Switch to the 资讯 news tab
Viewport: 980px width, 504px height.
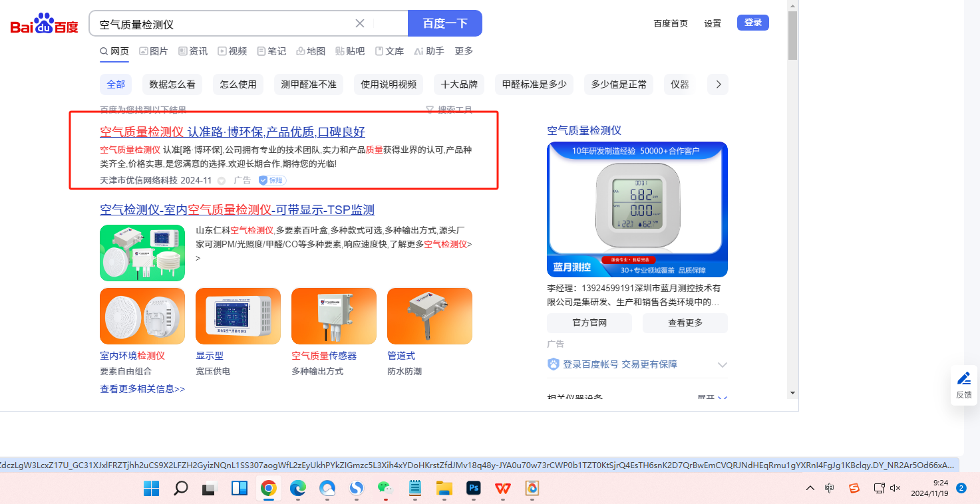pyautogui.click(x=193, y=51)
